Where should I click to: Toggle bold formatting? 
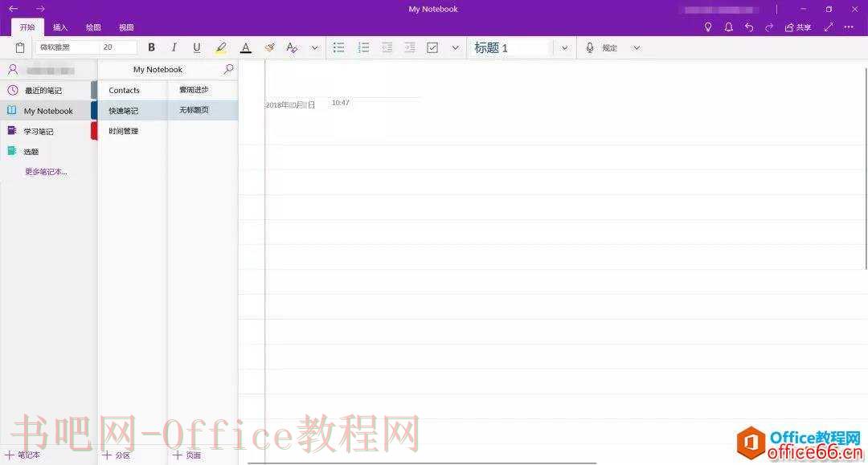pyautogui.click(x=151, y=47)
